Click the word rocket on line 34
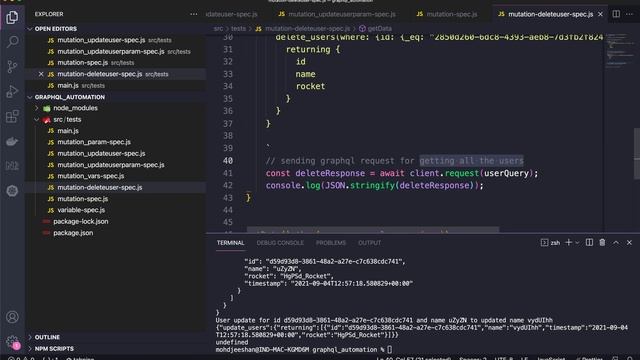Viewport: 640px width, 360px height. tap(310, 86)
